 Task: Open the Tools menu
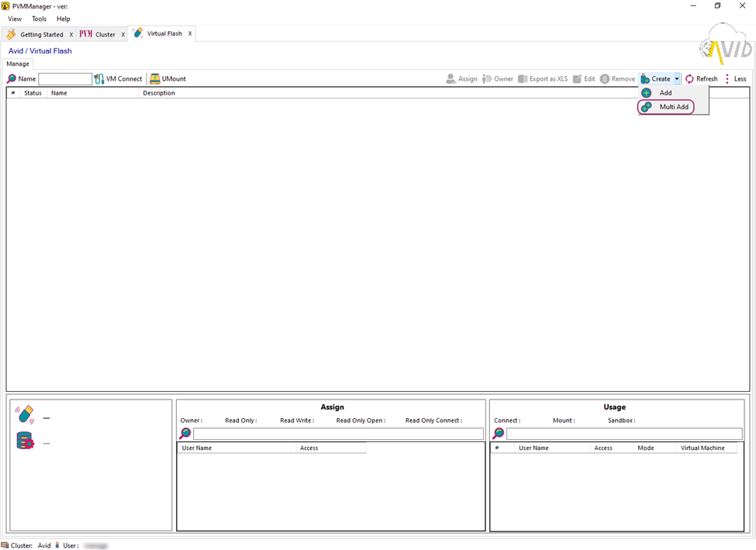click(39, 19)
